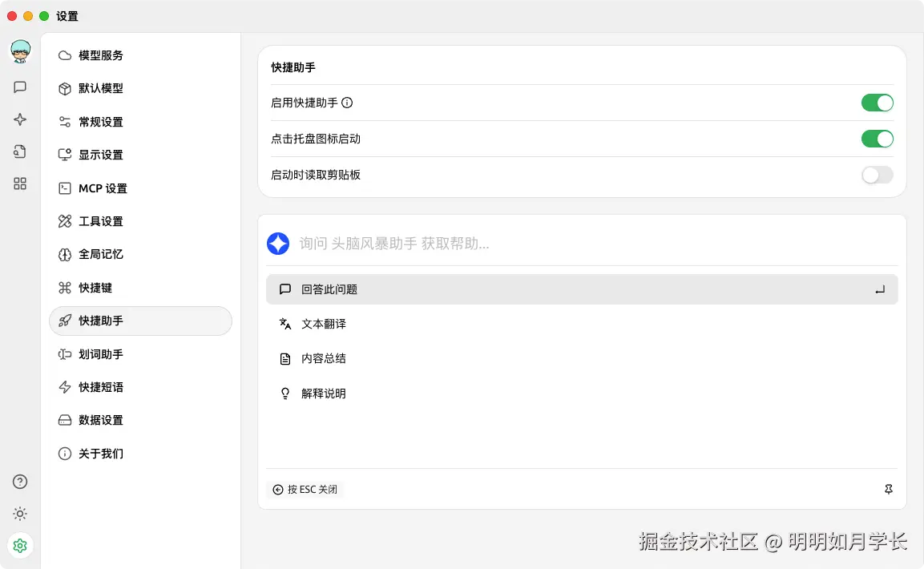Switch to 显示设置 section
The height and width of the screenshot is (569, 924).
[x=140, y=155]
